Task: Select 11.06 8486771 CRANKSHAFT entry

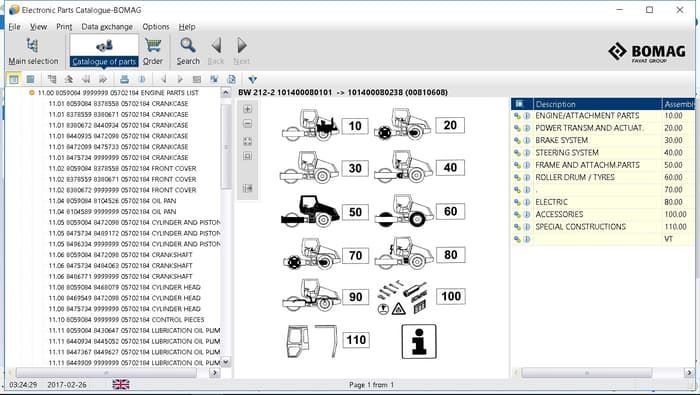Action: 121,276
